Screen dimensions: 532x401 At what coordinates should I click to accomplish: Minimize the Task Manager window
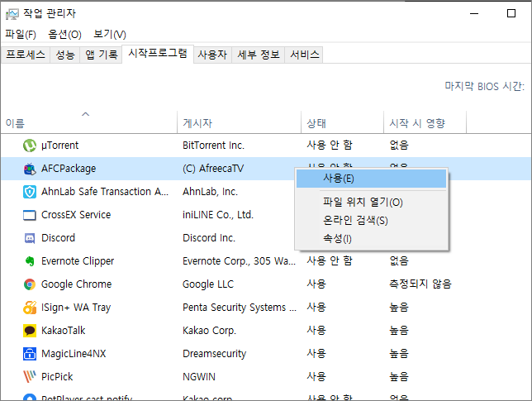click(x=474, y=13)
